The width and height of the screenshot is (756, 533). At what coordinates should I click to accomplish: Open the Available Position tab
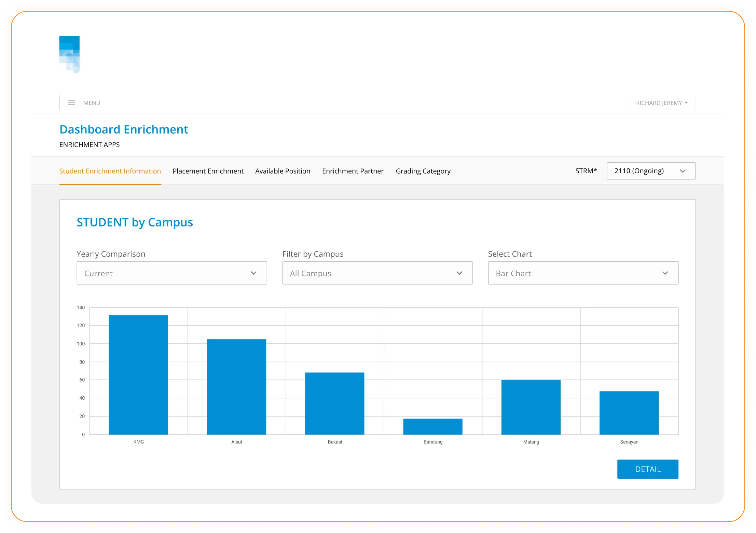coord(283,171)
